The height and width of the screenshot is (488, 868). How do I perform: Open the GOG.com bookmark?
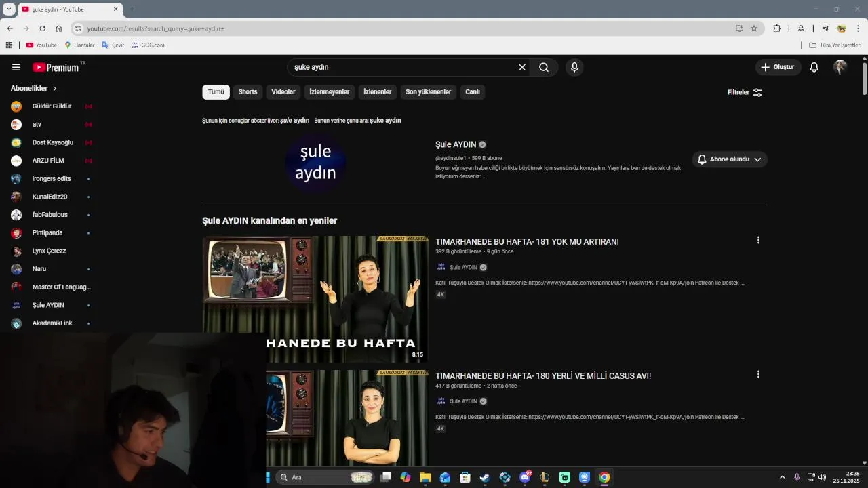point(149,45)
